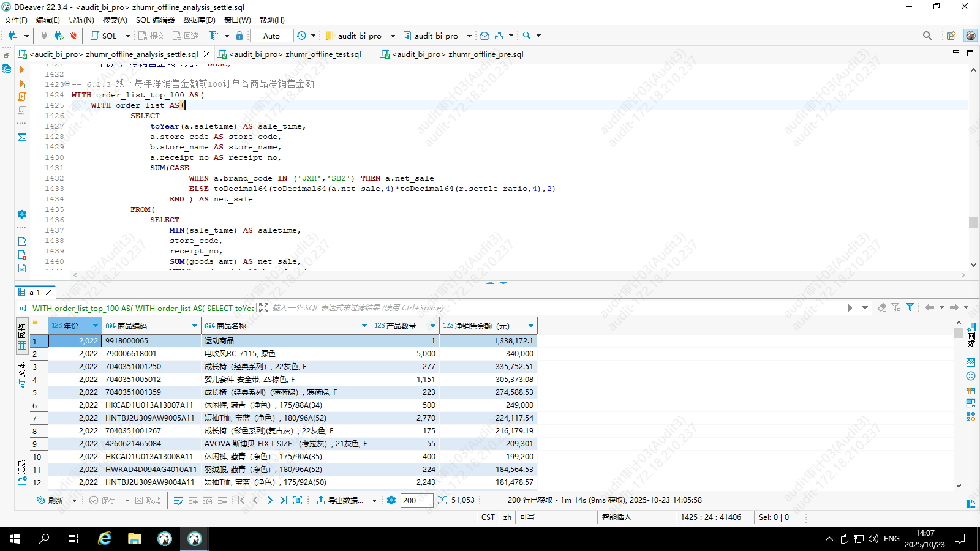
Task: Toggle the transaction lock icon in toolbar
Action: [239, 36]
